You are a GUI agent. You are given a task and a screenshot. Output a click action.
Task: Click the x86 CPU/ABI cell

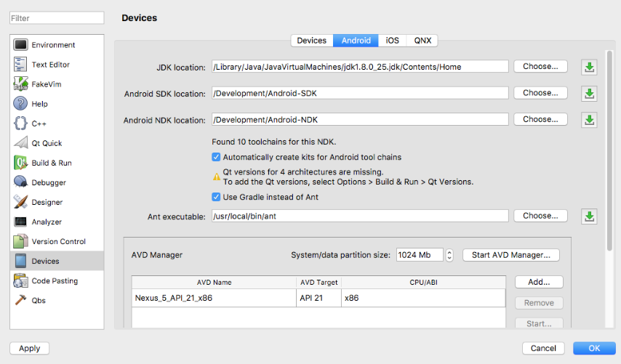click(x=423, y=298)
